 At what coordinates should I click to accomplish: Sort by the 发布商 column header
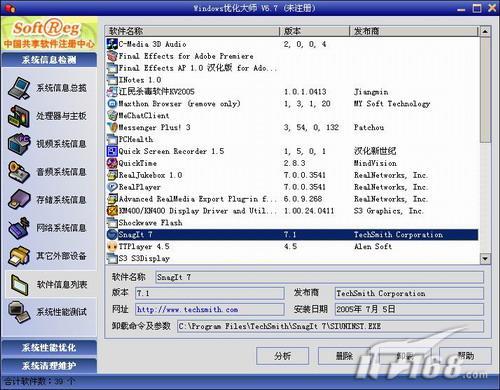pyautogui.click(x=414, y=31)
